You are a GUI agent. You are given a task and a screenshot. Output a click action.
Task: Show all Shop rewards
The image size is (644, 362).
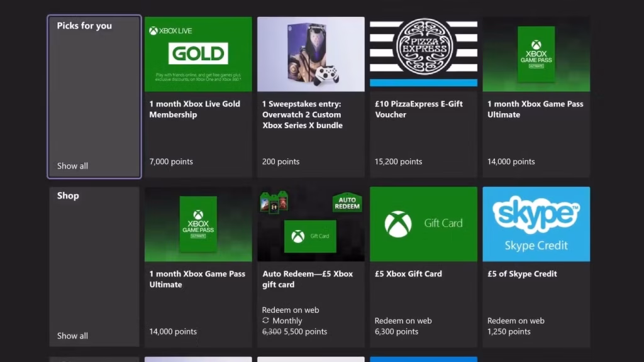pos(72,336)
